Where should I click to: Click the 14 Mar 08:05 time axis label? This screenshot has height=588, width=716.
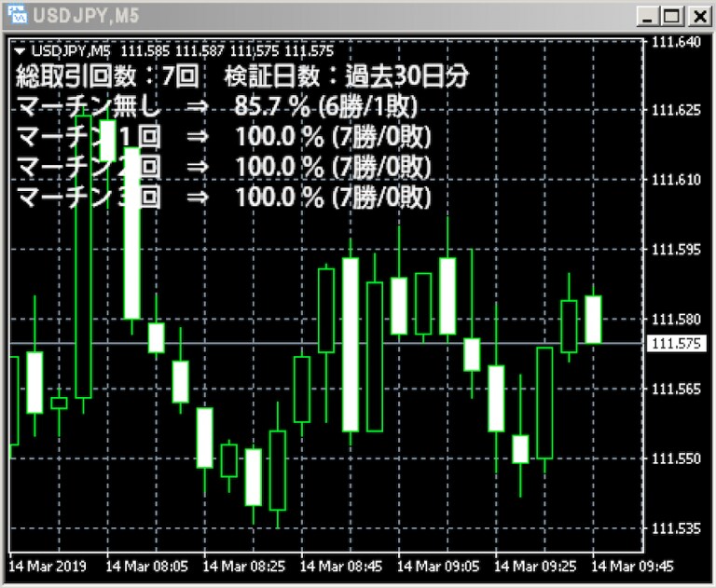(146, 567)
